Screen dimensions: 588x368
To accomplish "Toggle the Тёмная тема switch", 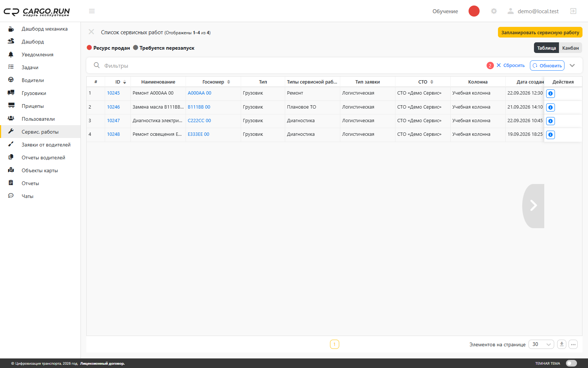I will 571,363.
